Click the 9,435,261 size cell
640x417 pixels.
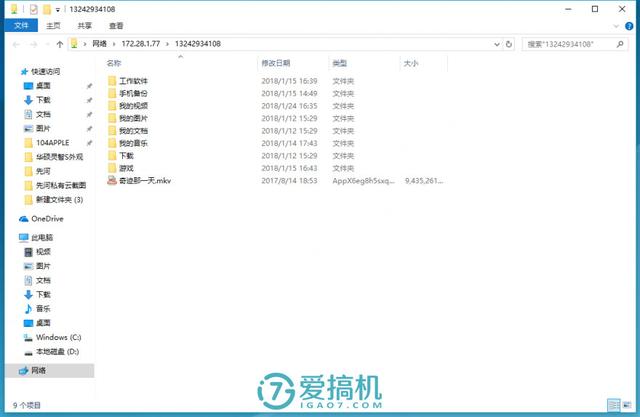pos(424,181)
